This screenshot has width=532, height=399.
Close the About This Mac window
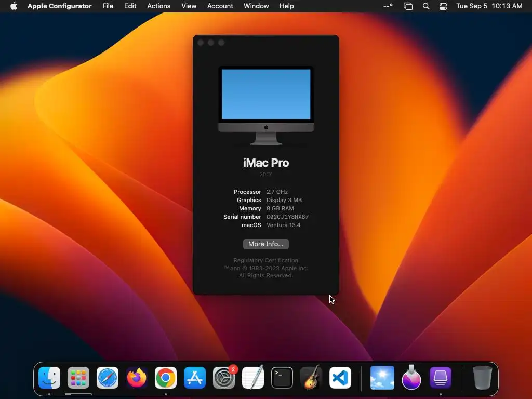pyautogui.click(x=201, y=43)
